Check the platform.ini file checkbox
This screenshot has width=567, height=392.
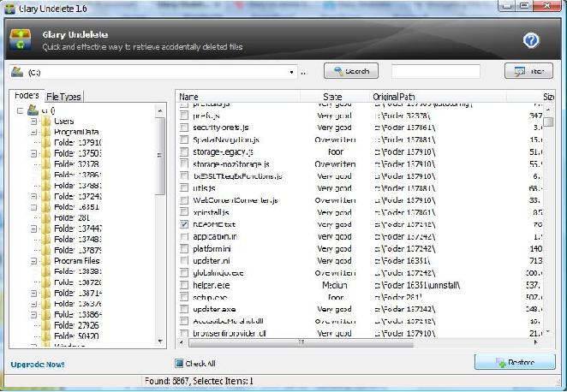click(184, 248)
